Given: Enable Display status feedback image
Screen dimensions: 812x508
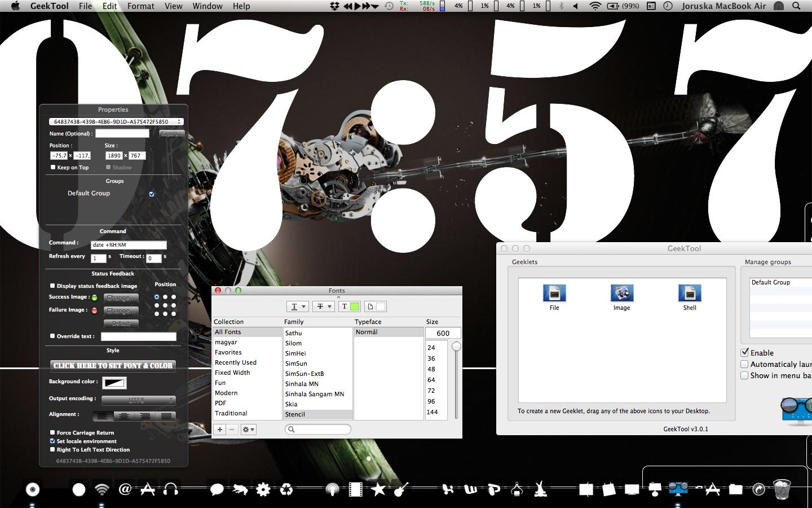Looking at the screenshot, I should coord(52,286).
